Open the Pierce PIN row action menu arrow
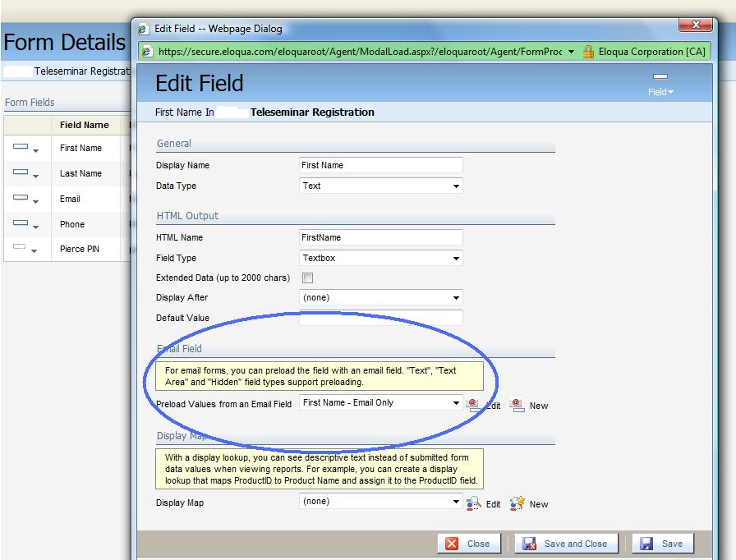The image size is (736, 560). pos(34,251)
